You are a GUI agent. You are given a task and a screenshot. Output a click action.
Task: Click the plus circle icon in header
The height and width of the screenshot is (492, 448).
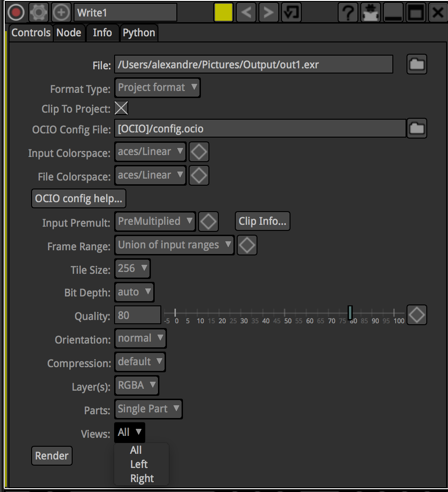click(x=61, y=12)
